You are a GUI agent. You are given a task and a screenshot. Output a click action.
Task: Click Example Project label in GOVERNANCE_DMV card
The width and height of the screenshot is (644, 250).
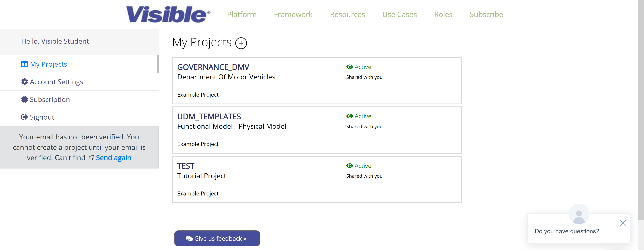[x=198, y=95]
